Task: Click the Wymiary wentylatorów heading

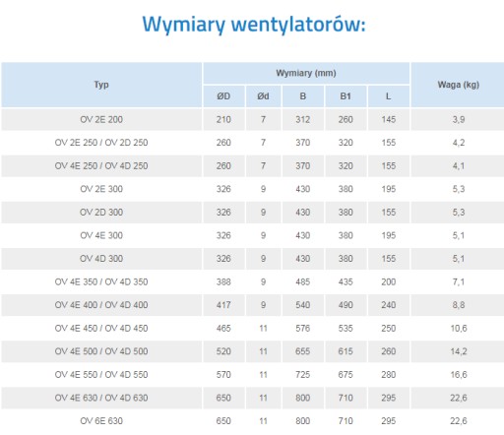Action: [x=254, y=25]
